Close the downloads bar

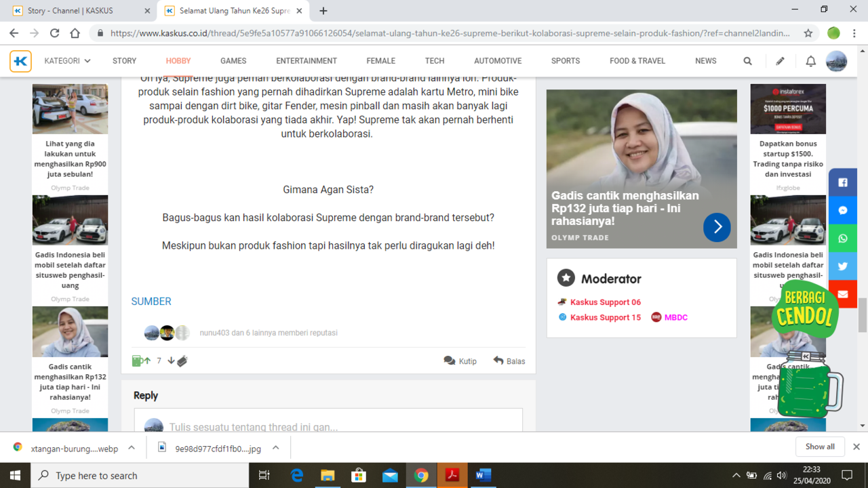pyautogui.click(x=856, y=447)
